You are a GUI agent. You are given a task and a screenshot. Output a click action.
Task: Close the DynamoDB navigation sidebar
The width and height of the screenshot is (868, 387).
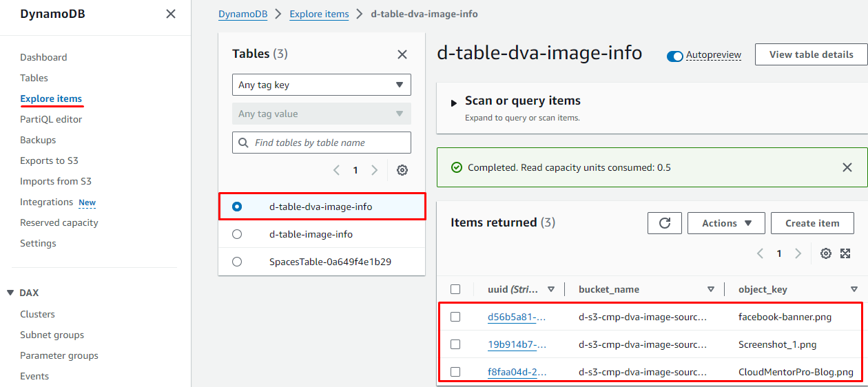171,14
